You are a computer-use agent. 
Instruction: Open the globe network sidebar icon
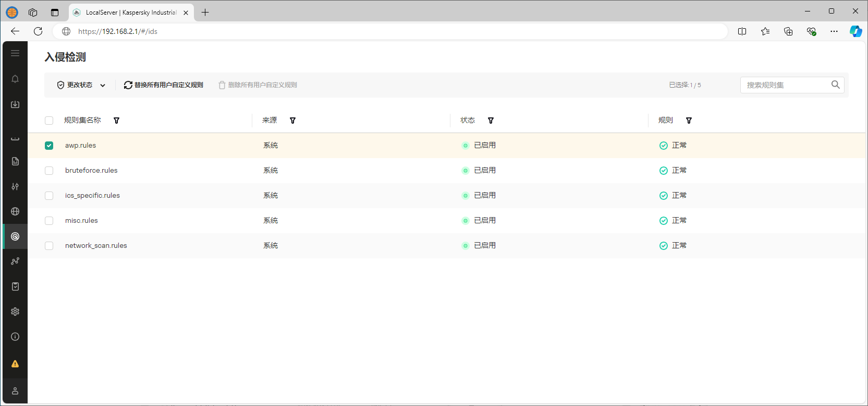[15, 211]
